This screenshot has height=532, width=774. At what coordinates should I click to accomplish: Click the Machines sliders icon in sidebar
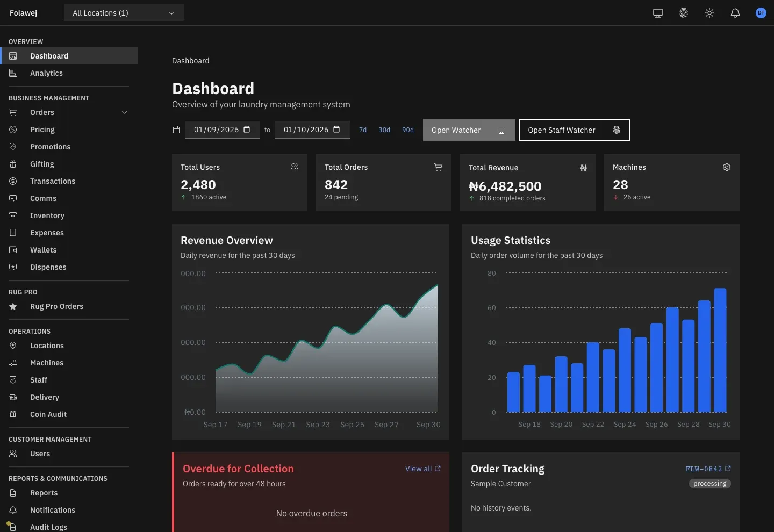(x=13, y=363)
